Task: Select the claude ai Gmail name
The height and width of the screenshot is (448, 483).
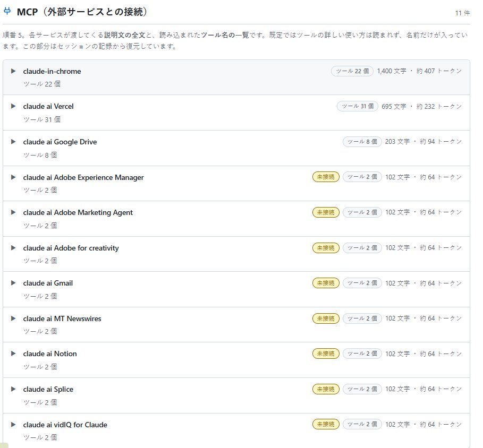Action: pos(48,283)
